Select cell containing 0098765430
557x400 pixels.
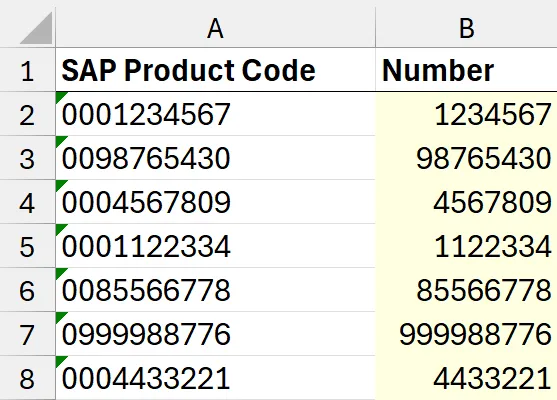pyautogui.click(x=216, y=158)
